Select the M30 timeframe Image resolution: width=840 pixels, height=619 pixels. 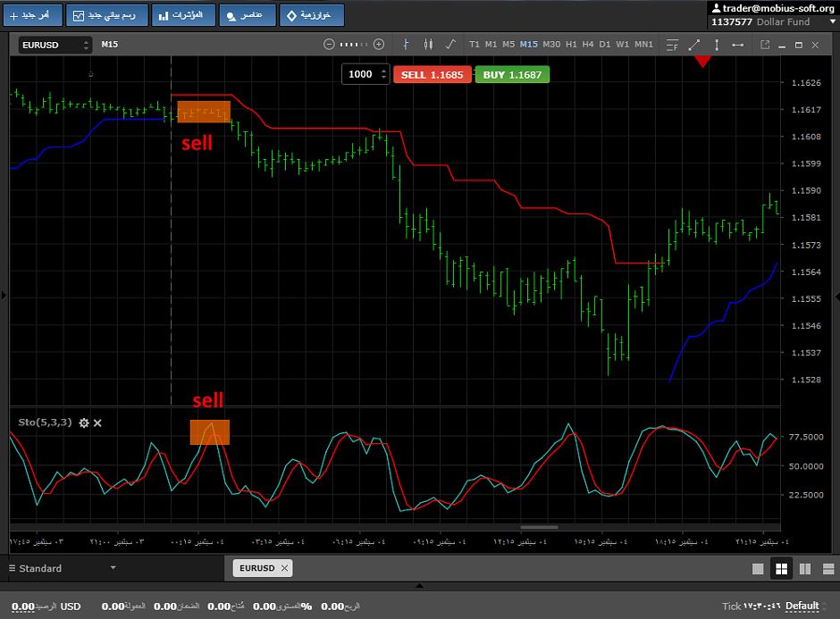pos(551,45)
